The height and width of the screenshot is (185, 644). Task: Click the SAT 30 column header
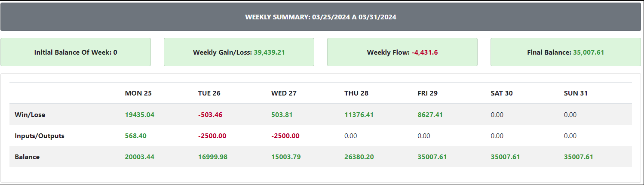(x=502, y=93)
